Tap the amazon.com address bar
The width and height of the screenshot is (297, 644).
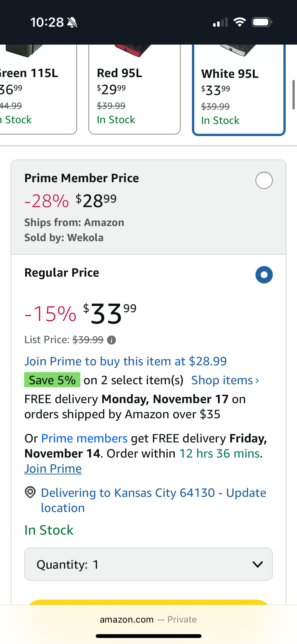(x=148, y=619)
